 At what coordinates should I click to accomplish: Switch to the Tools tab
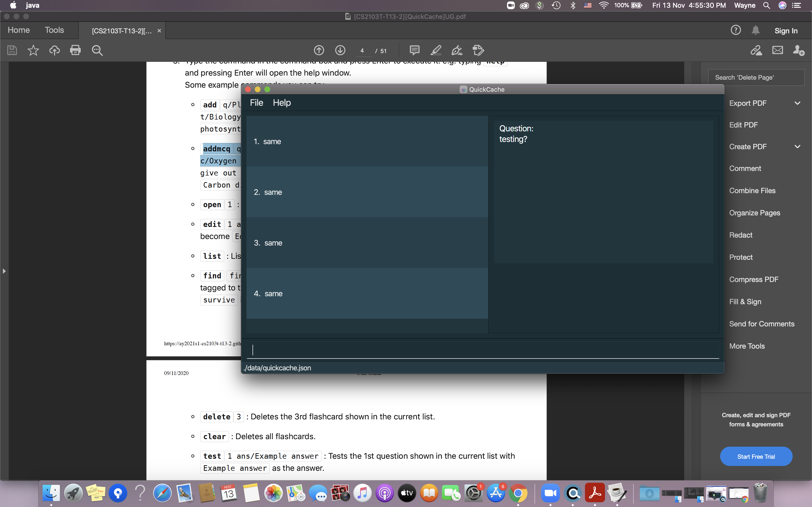(x=54, y=30)
